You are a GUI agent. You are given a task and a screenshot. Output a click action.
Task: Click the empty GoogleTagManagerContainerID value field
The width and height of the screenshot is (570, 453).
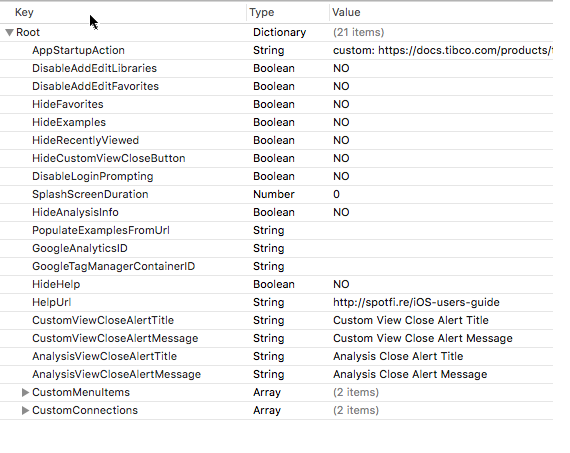coord(441,266)
